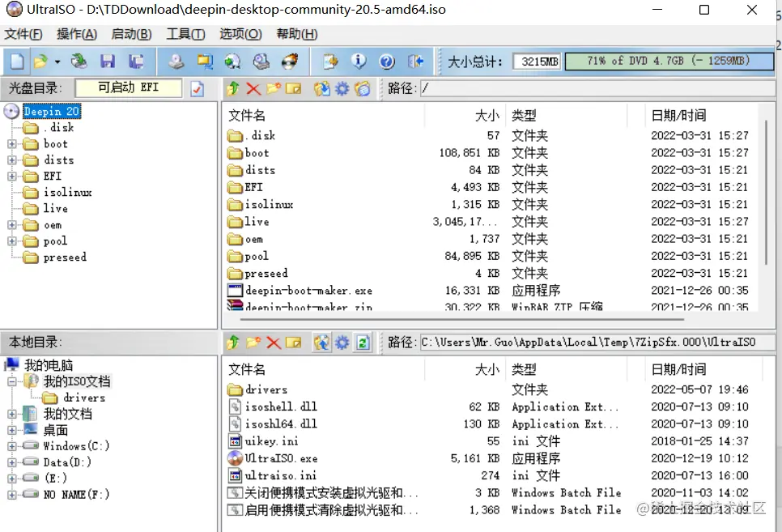The image size is (782, 532).
Task: Select the isolinux folder in disc tree
Action: 67,193
